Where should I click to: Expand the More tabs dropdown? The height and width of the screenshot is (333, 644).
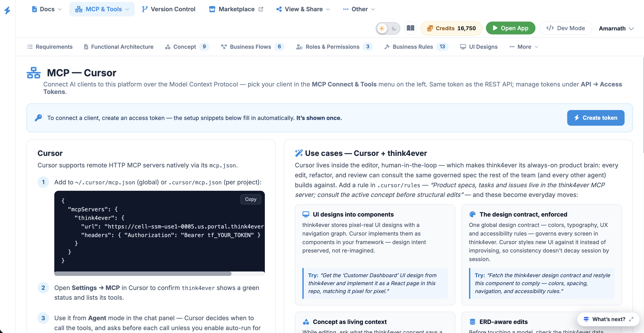(523, 47)
